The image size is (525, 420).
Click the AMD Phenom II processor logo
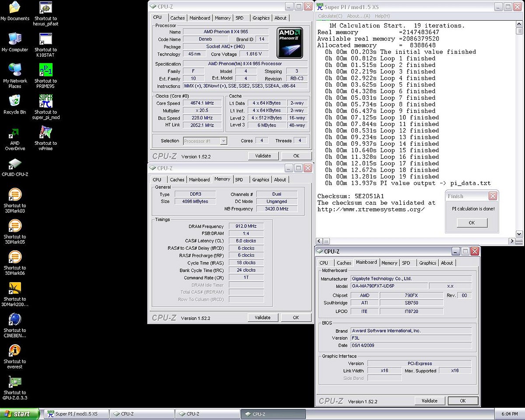point(290,43)
